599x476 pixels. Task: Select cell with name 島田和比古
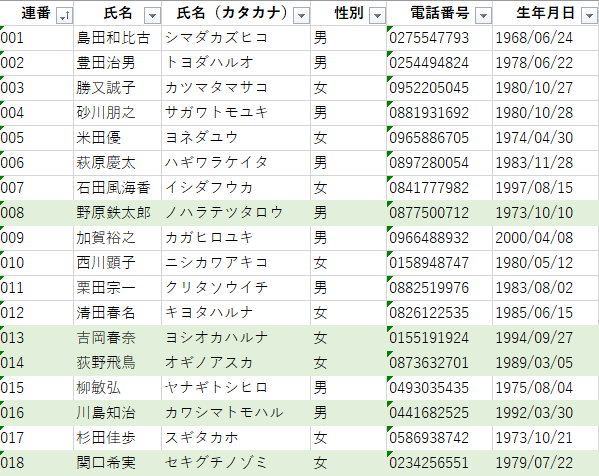118,38
